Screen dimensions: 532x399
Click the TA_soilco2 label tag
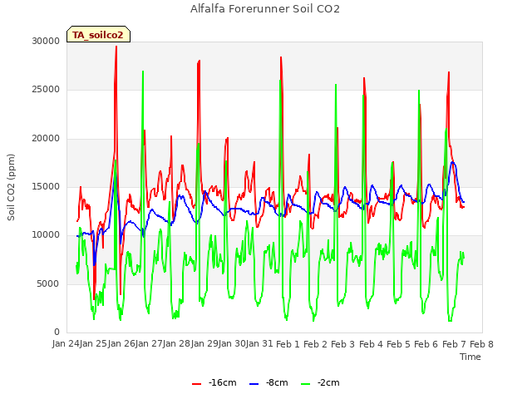click(98, 34)
